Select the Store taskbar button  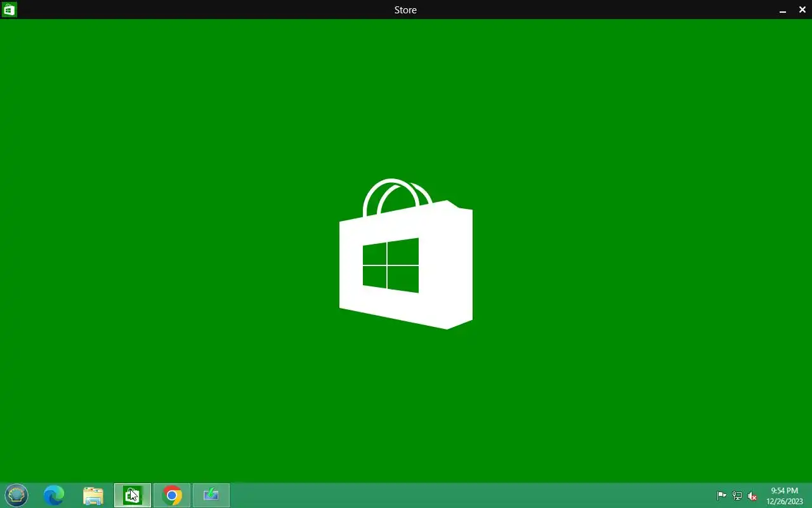pyautogui.click(x=133, y=495)
